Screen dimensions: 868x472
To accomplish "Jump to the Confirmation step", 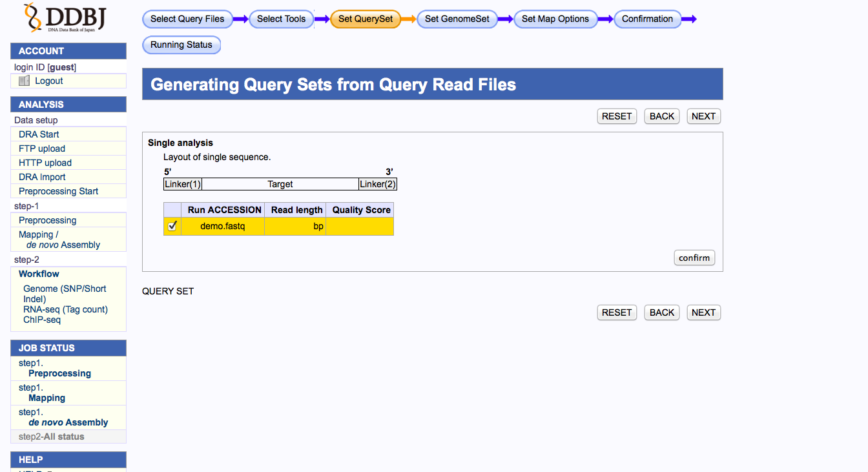I will coord(647,19).
